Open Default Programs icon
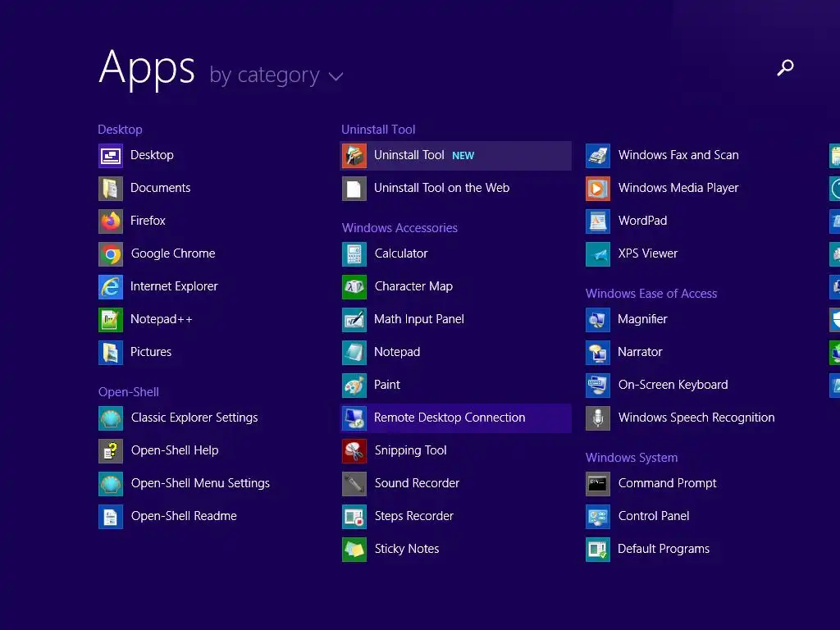Viewport: 840px width, 630px height. coord(598,549)
